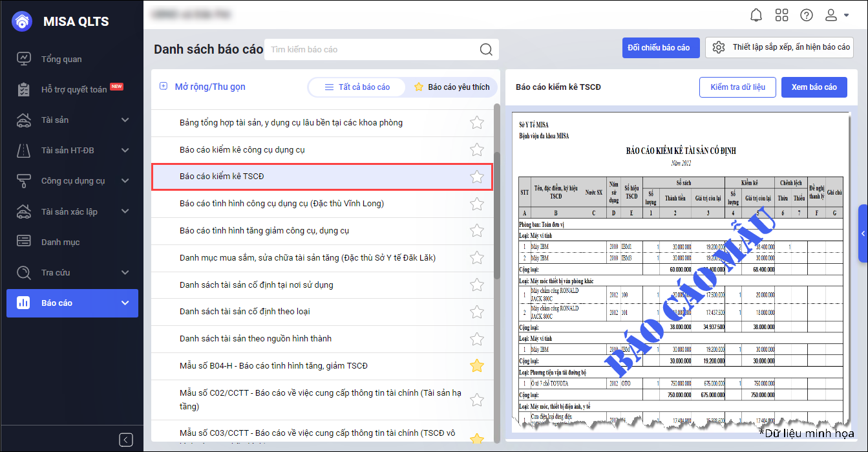
Task: Switch to Tất cả báo cáo tab
Action: (357, 87)
